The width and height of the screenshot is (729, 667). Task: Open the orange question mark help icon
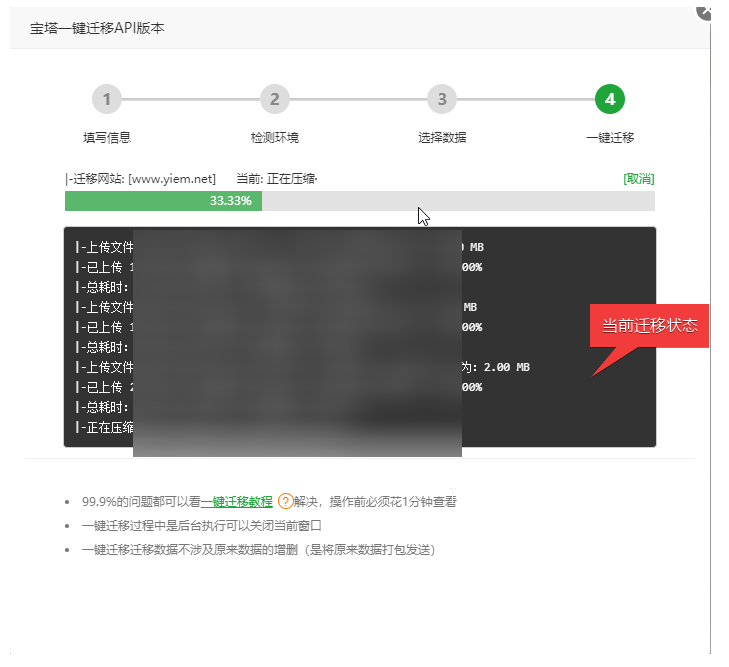285,501
